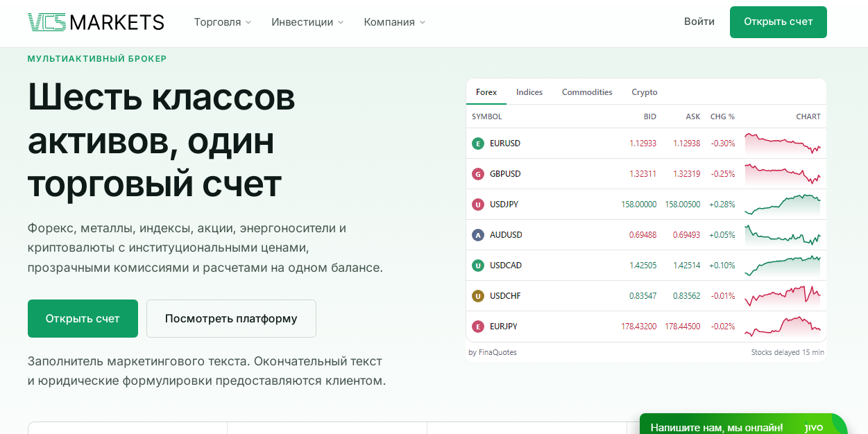Image resolution: width=868 pixels, height=434 pixels.
Task: Click the hero Открыть счет button
Action: [83, 319]
